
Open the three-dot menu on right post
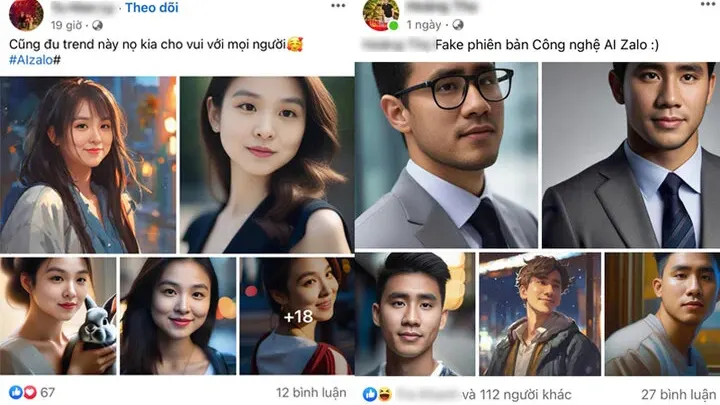(x=709, y=4)
